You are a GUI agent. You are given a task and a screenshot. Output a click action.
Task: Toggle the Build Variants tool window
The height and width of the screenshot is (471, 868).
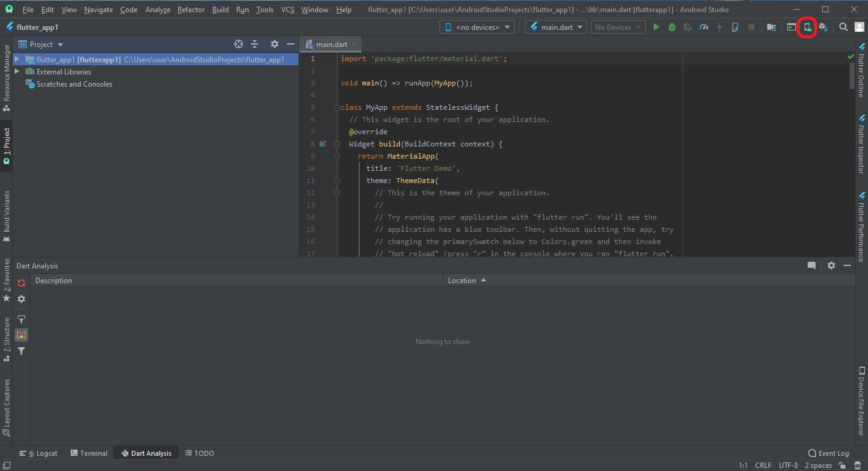click(6, 210)
